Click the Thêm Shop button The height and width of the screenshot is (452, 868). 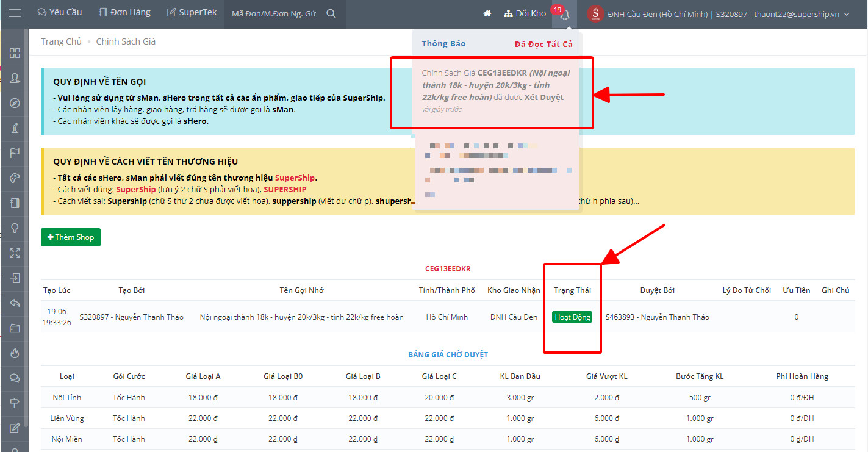click(x=71, y=237)
